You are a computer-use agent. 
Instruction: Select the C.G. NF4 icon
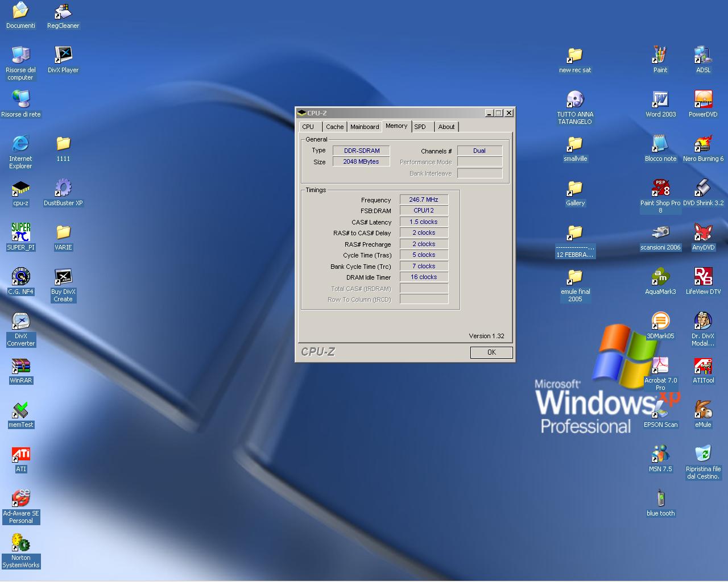point(20,281)
